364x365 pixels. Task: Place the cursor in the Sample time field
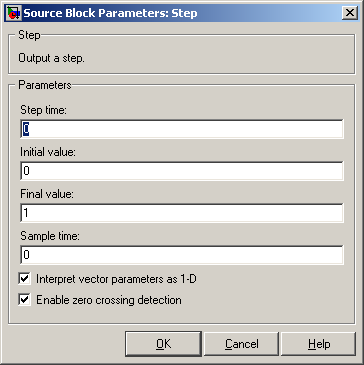tap(182, 255)
